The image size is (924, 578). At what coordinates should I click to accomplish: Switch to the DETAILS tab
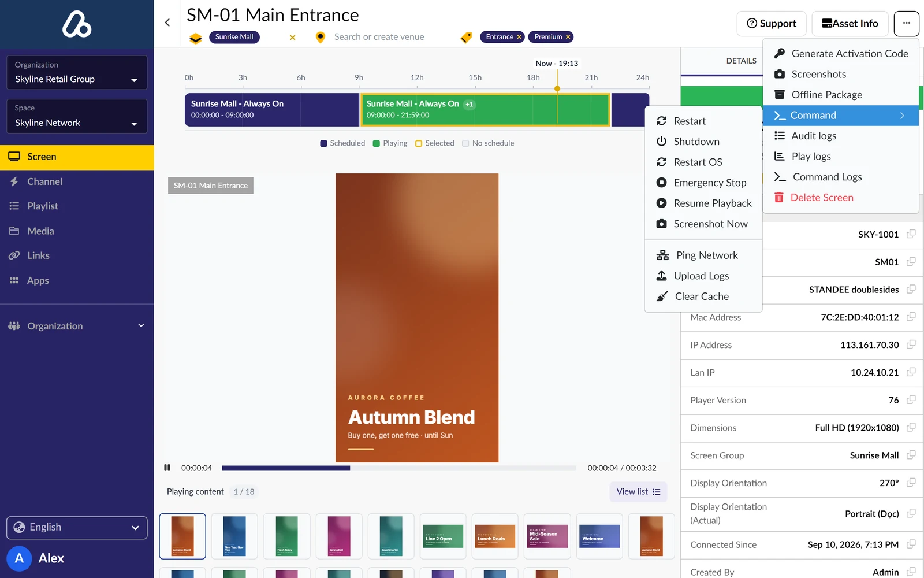(741, 61)
